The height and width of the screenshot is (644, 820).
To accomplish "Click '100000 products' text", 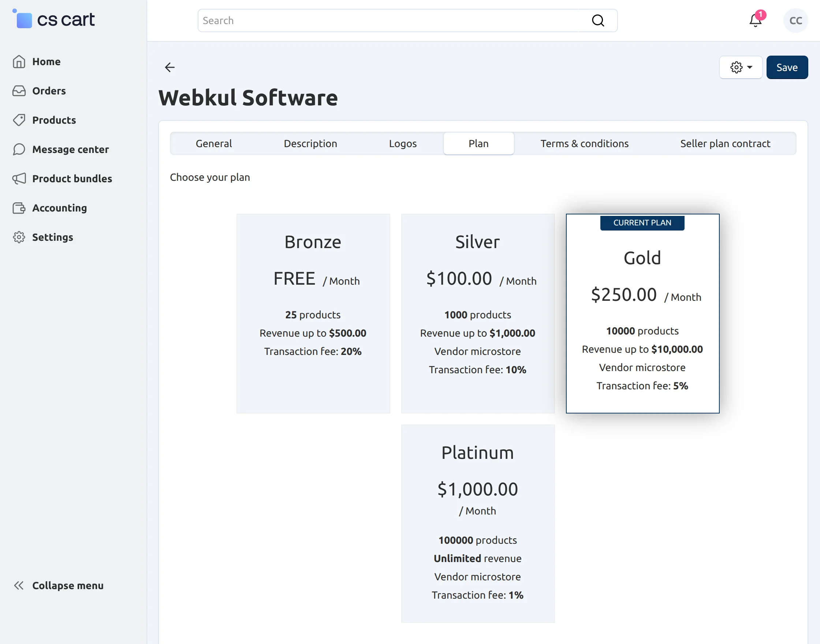I will [477, 540].
